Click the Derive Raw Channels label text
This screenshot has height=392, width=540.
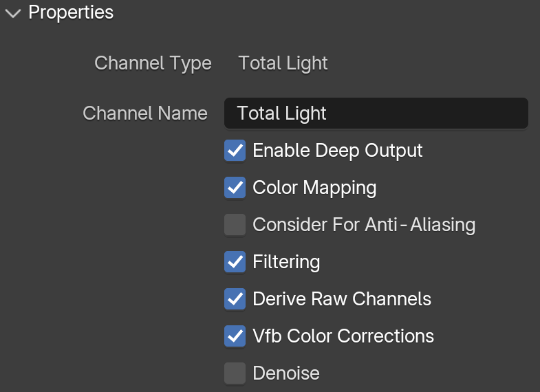point(342,298)
